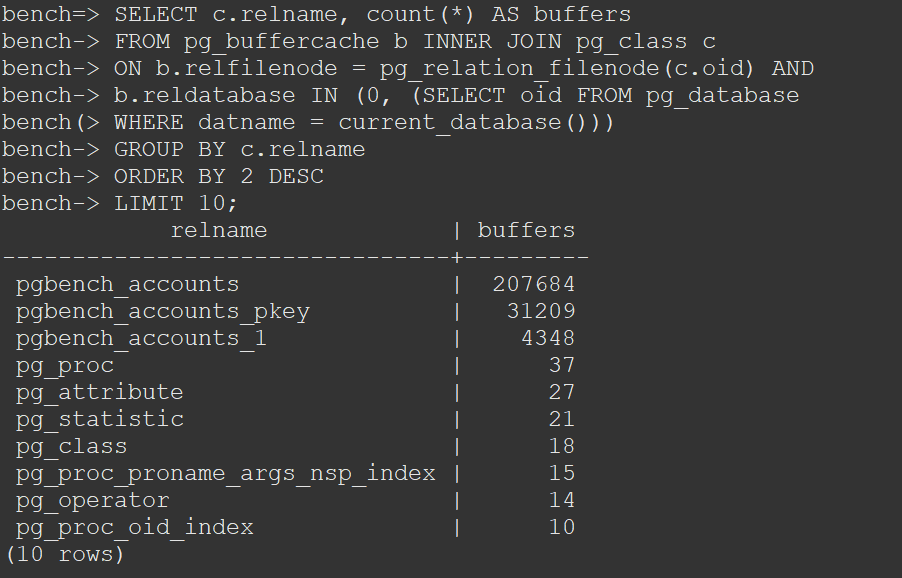902x578 pixels.
Task: Select the pgbench_accounts_pkey row name
Action: click(x=163, y=312)
